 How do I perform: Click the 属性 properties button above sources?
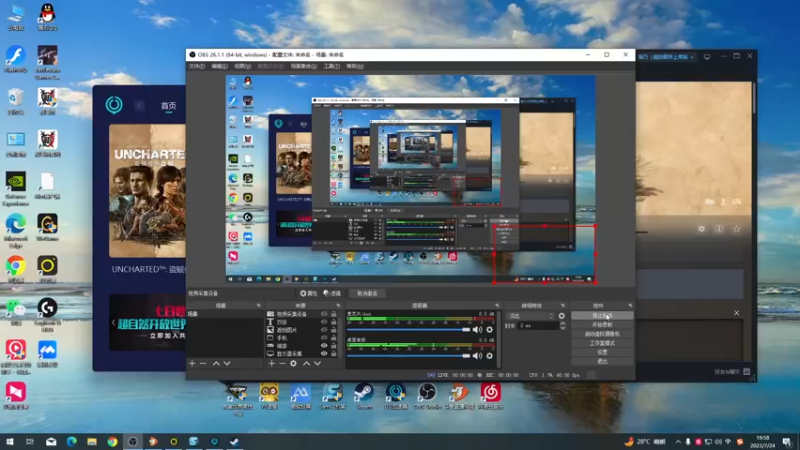[309, 293]
